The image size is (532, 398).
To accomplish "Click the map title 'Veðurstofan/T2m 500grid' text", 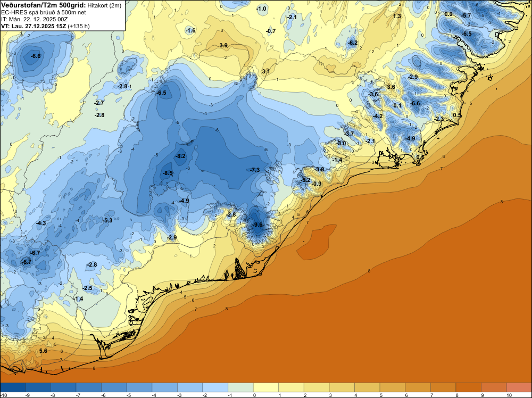I will (x=44, y=5).
